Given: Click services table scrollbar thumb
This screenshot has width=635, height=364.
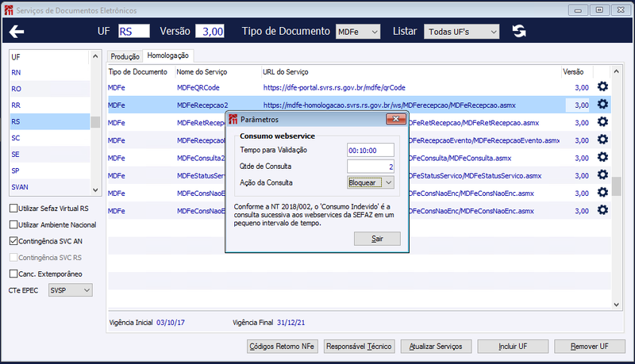Looking at the screenshot, I should pos(617,186).
